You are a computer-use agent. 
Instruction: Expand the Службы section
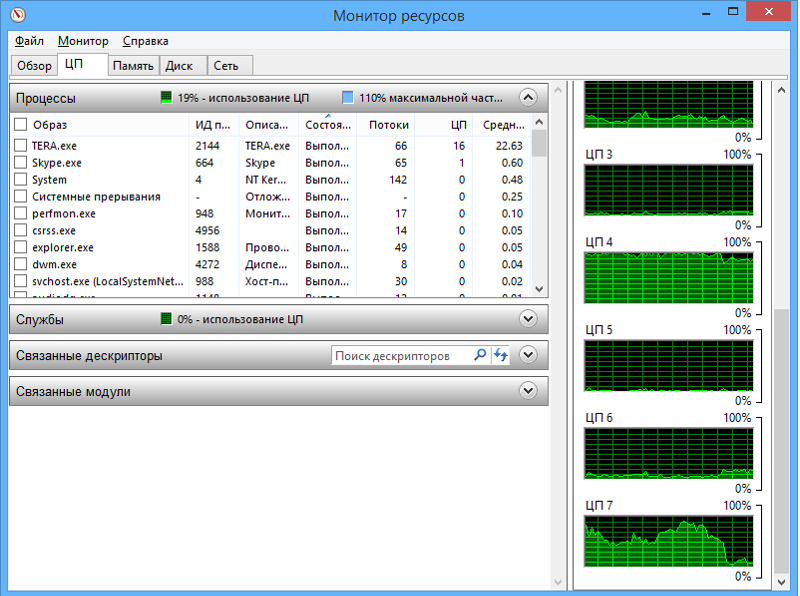click(529, 319)
